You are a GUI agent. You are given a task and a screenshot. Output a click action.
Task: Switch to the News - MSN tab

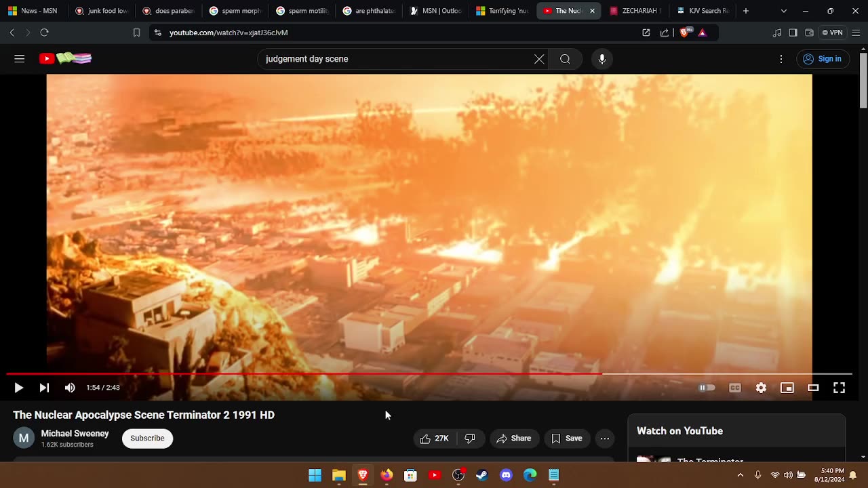pyautogui.click(x=33, y=11)
